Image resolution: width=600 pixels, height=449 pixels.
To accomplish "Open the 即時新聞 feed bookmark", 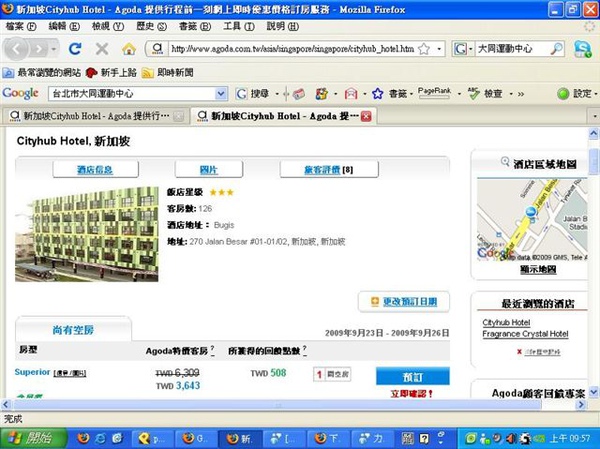I will click(x=168, y=72).
